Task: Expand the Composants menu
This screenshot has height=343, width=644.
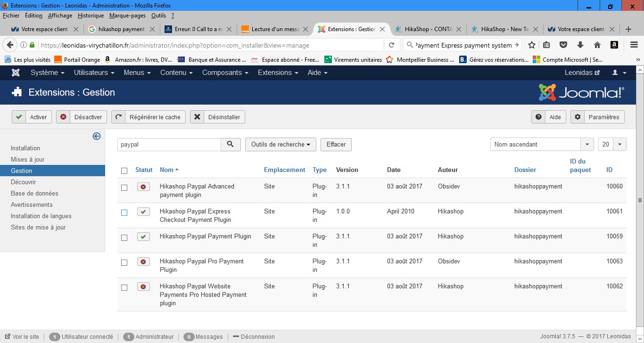Action: (225, 73)
